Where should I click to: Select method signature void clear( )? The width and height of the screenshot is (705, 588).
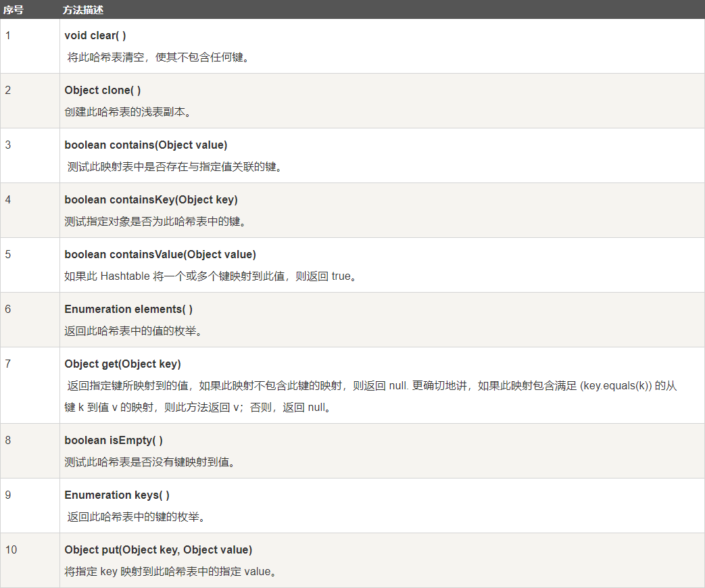(95, 36)
